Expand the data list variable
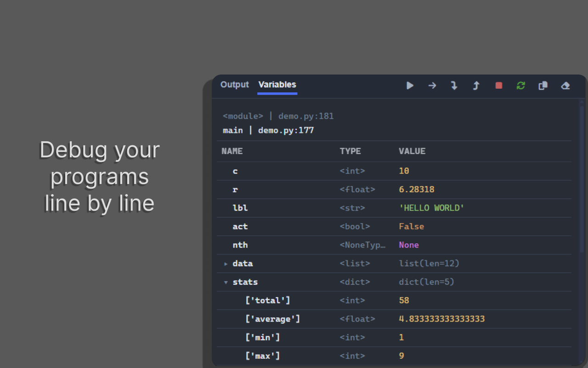 tap(226, 264)
